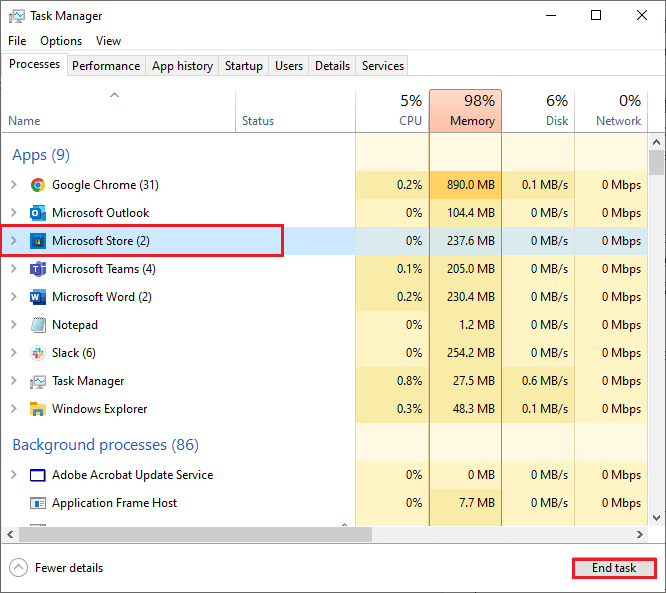Image resolution: width=666 pixels, height=593 pixels.
Task: Sort by the Status column header
Action: 295,110
